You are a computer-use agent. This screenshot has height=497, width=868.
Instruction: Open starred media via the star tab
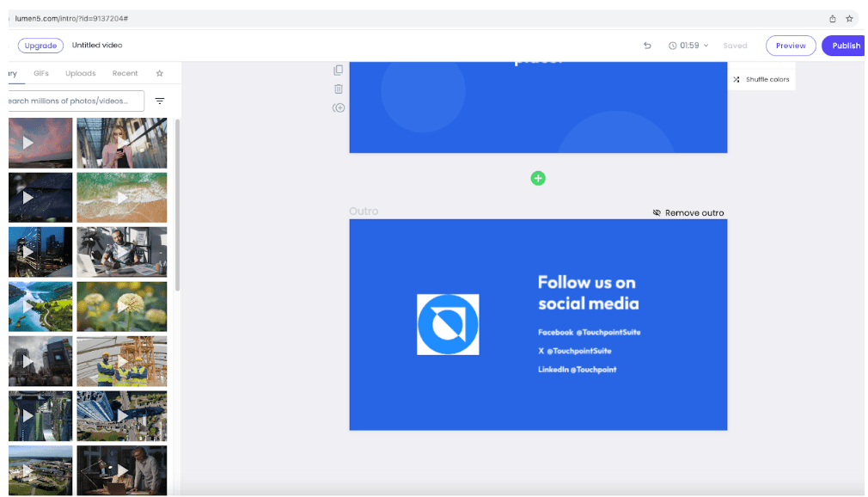tap(159, 73)
